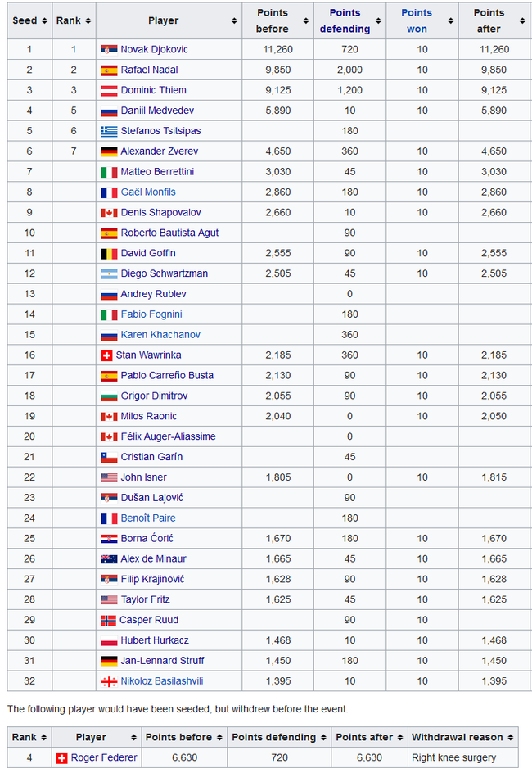Select Federer's 720 points defending cell

click(x=279, y=758)
